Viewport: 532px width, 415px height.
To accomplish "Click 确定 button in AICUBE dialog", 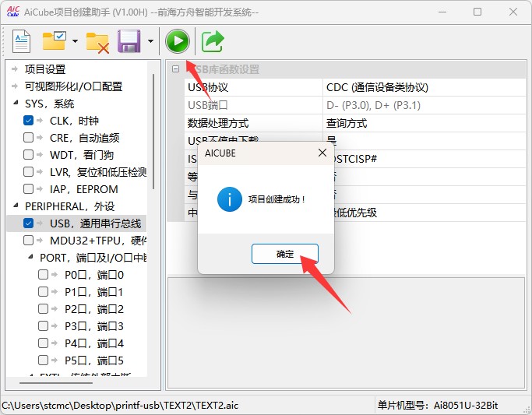I will [284, 254].
